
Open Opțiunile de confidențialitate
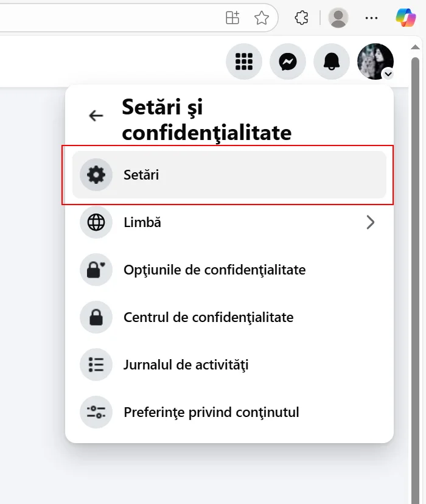(214, 270)
